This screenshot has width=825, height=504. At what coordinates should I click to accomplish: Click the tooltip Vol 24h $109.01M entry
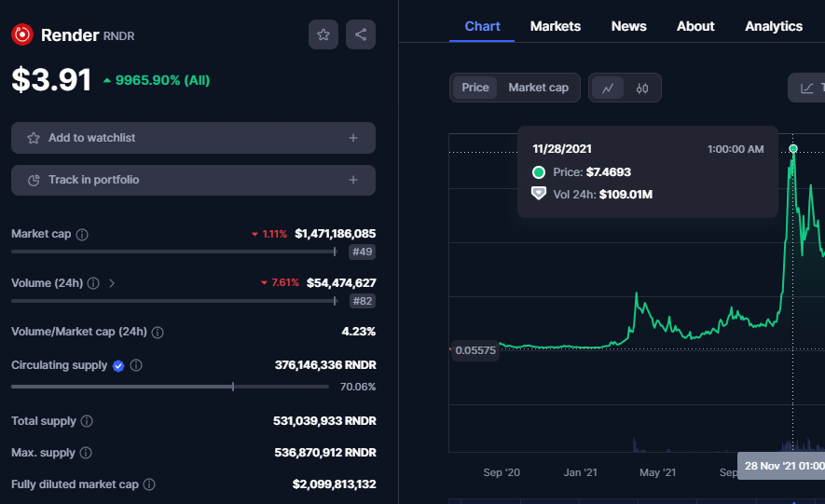point(592,195)
